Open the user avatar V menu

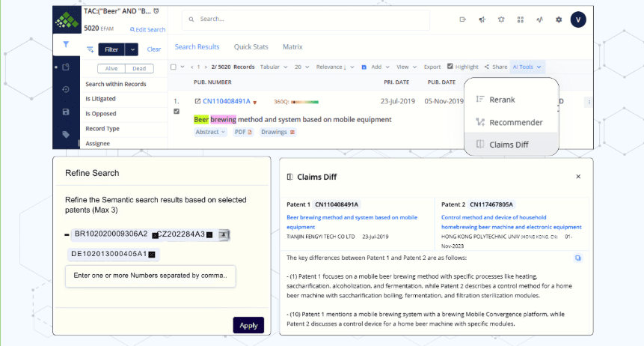[578, 19]
